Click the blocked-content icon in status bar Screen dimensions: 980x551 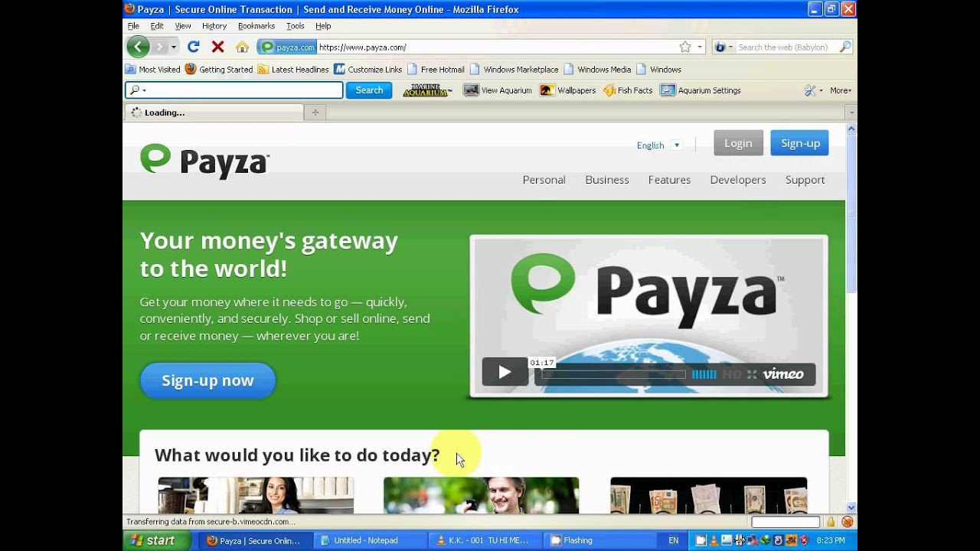848,522
